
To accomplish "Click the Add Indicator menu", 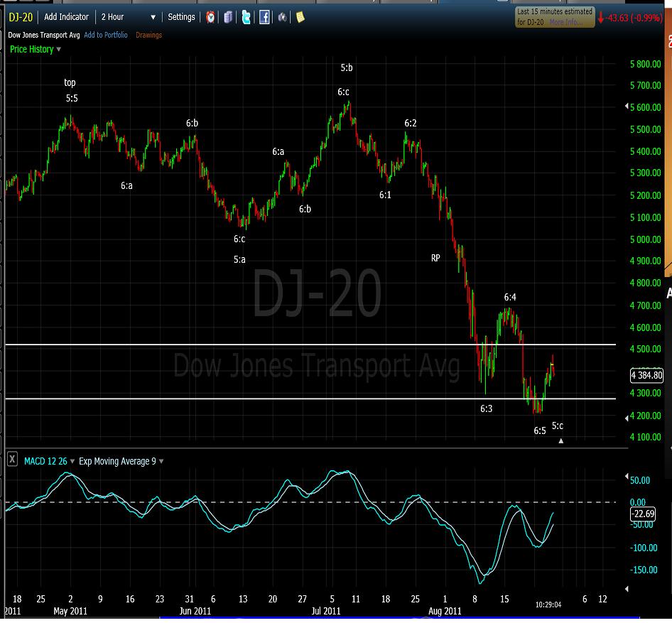I will click(67, 17).
